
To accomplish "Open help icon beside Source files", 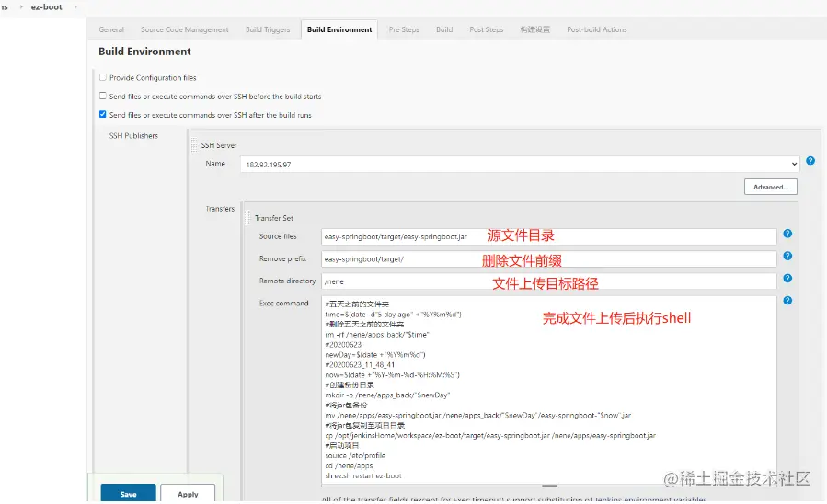I will coord(787,234).
